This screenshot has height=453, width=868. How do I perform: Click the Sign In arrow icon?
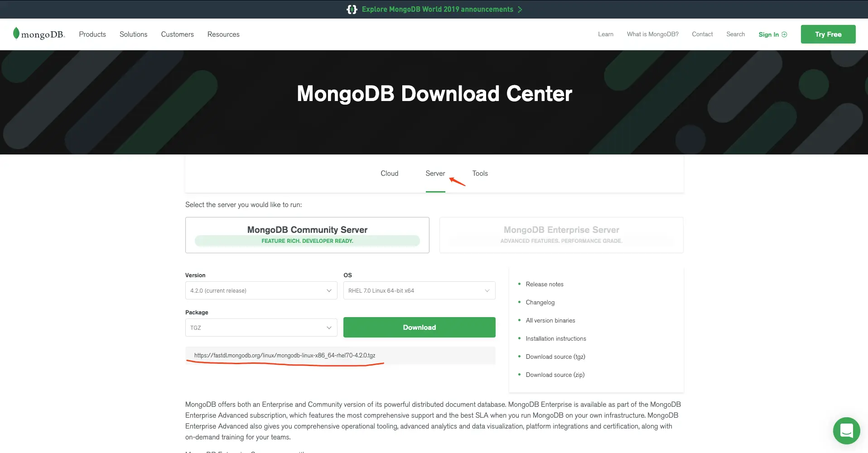[784, 34]
